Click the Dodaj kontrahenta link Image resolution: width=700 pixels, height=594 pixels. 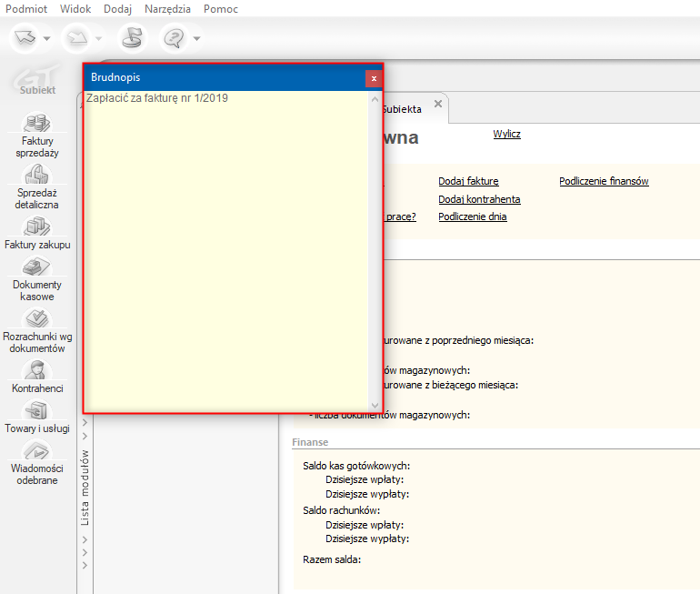[x=479, y=199]
